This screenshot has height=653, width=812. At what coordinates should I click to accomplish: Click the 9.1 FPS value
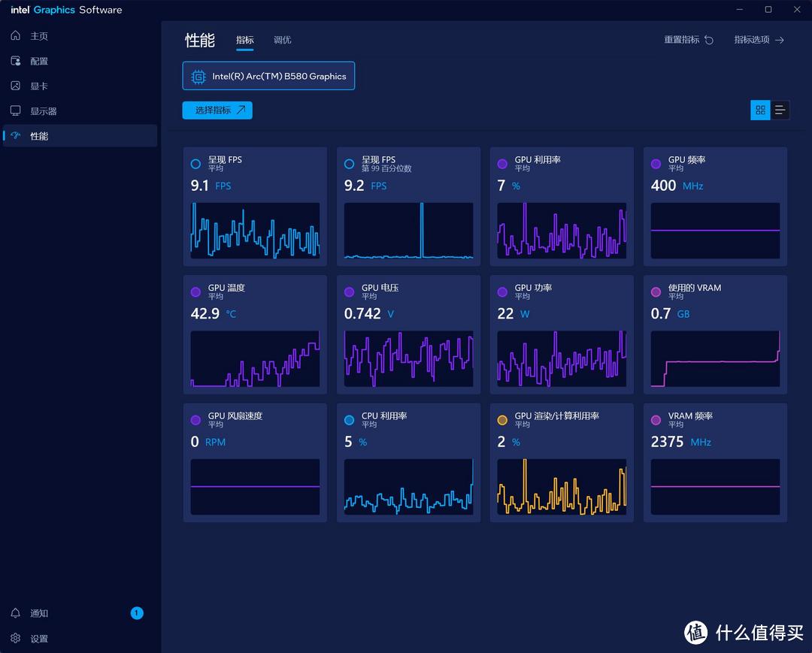tap(211, 186)
